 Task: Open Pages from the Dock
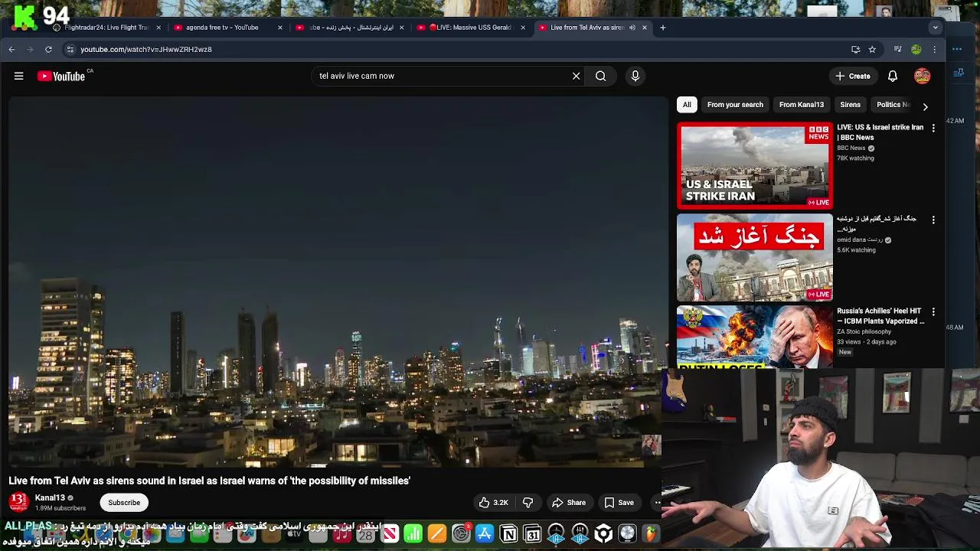[437, 533]
